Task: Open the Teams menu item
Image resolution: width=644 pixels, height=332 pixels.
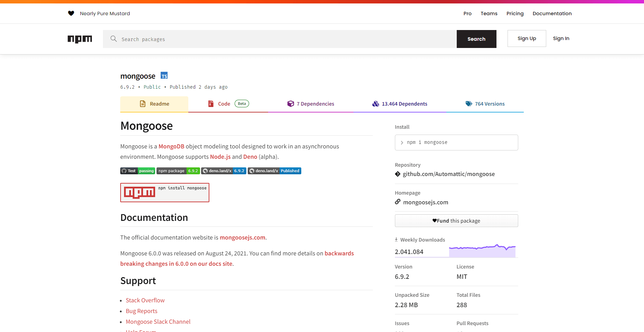Action: (489, 13)
